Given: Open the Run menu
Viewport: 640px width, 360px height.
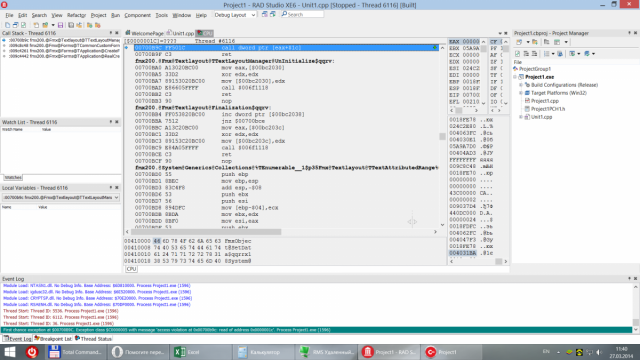Looking at the screenshot, I should pos(116,15).
